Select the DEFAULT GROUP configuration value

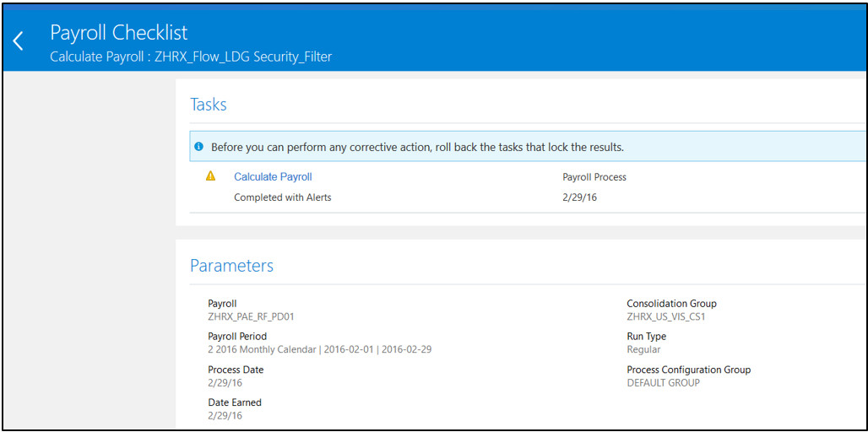663,382
